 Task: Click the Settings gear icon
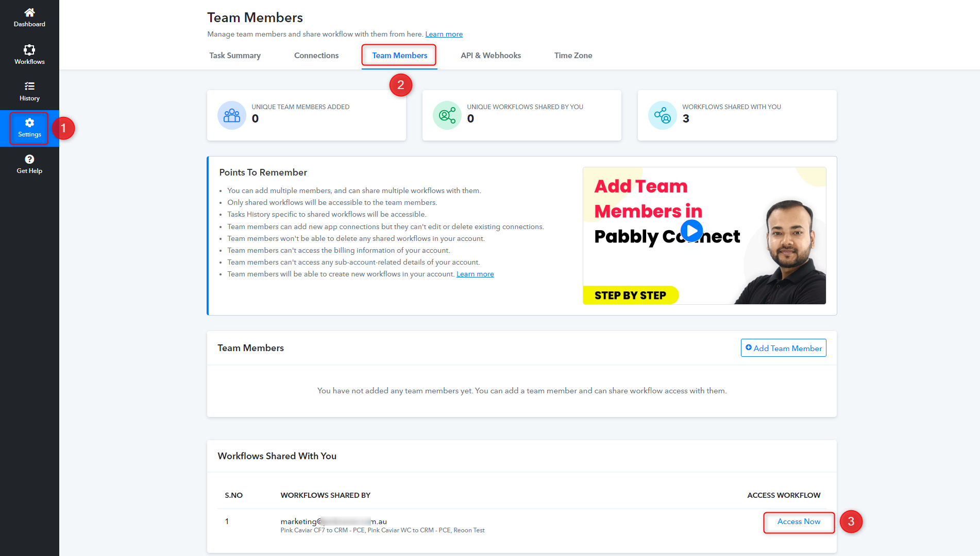[x=29, y=123]
